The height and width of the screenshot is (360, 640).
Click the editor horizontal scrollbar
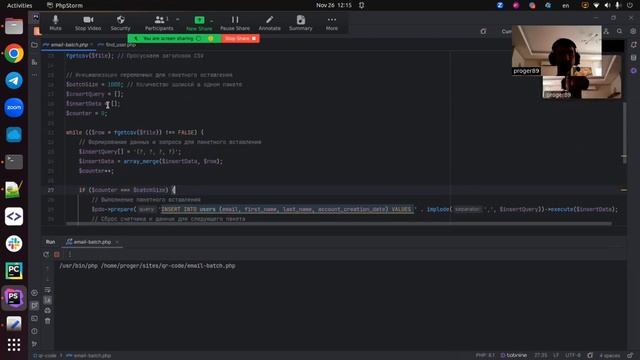click(339, 224)
